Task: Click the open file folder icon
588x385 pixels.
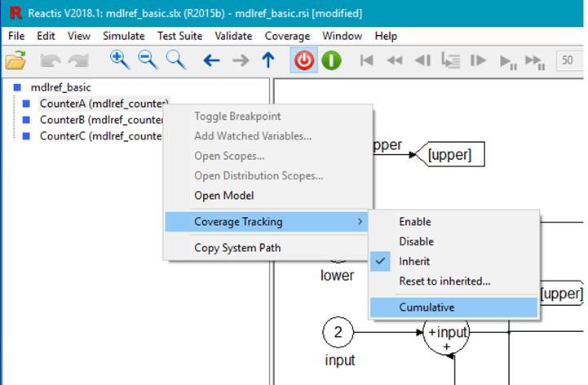Action: pos(15,60)
